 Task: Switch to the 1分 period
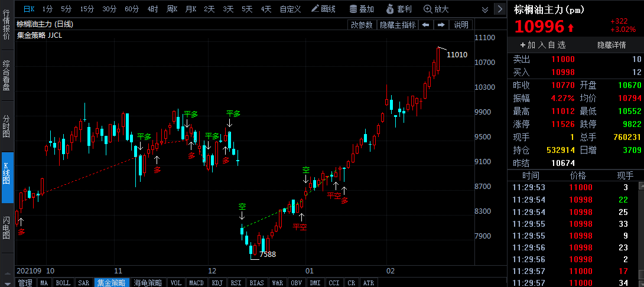[x=48, y=9]
